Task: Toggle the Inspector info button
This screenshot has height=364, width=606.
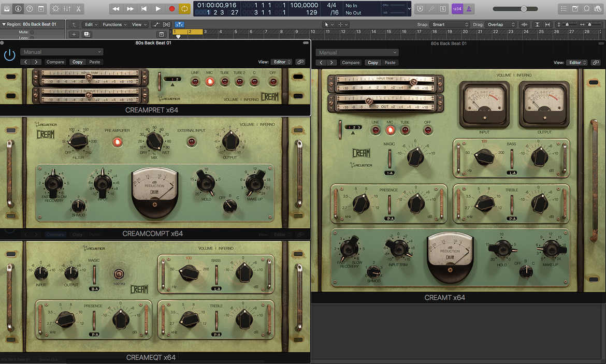Action: pyautogui.click(x=18, y=8)
